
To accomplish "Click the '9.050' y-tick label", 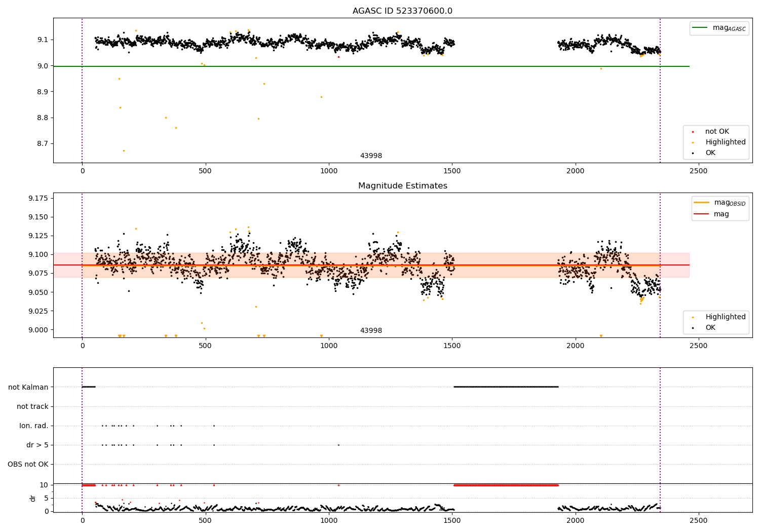I will click(x=39, y=292).
